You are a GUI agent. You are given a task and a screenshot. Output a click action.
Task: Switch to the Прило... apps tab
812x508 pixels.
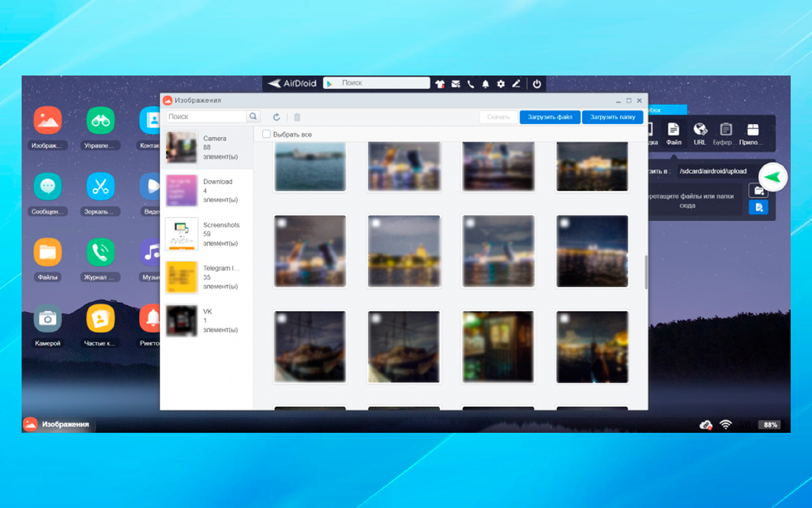(752, 133)
